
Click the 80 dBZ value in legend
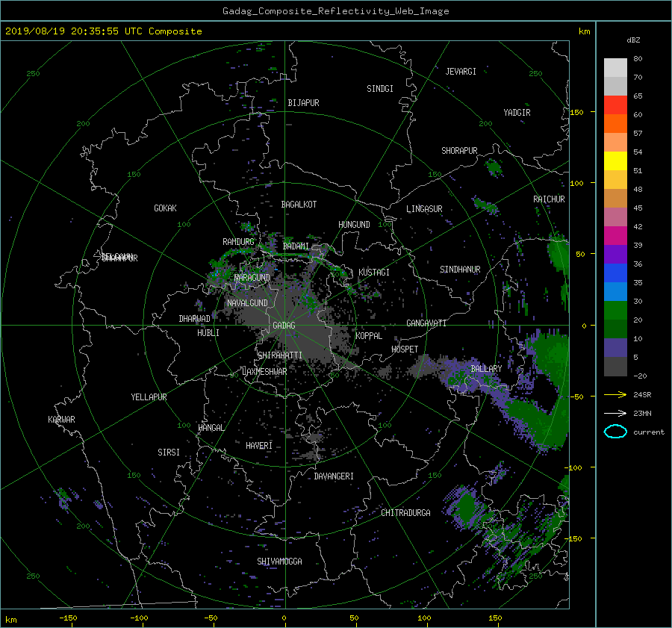[638, 59]
